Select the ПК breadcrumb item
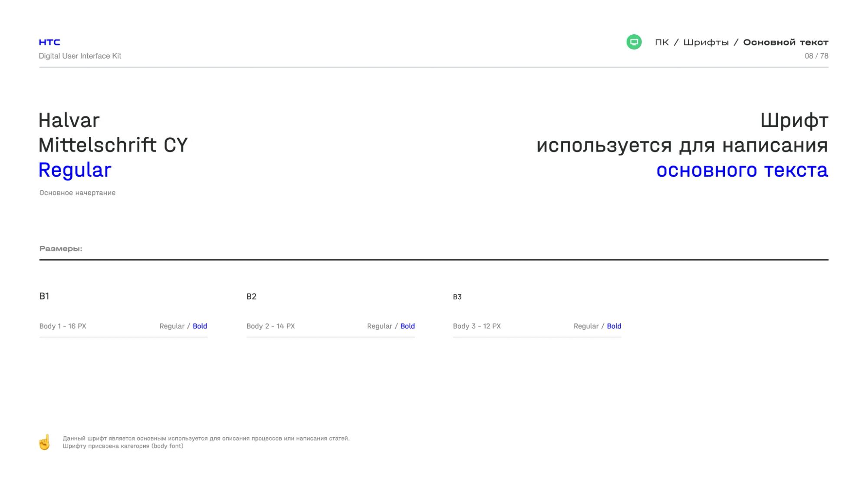Image resolution: width=868 pixels, height=488 pixels. click(662, 42)
